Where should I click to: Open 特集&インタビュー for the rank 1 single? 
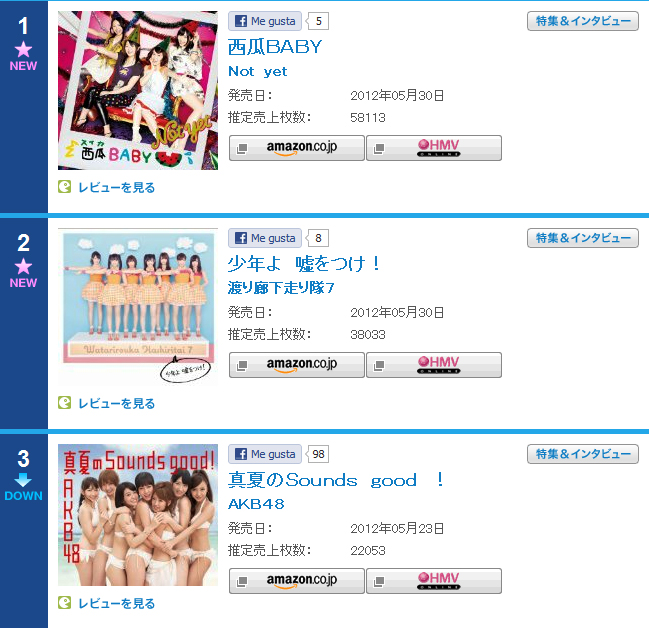point(583,21)
